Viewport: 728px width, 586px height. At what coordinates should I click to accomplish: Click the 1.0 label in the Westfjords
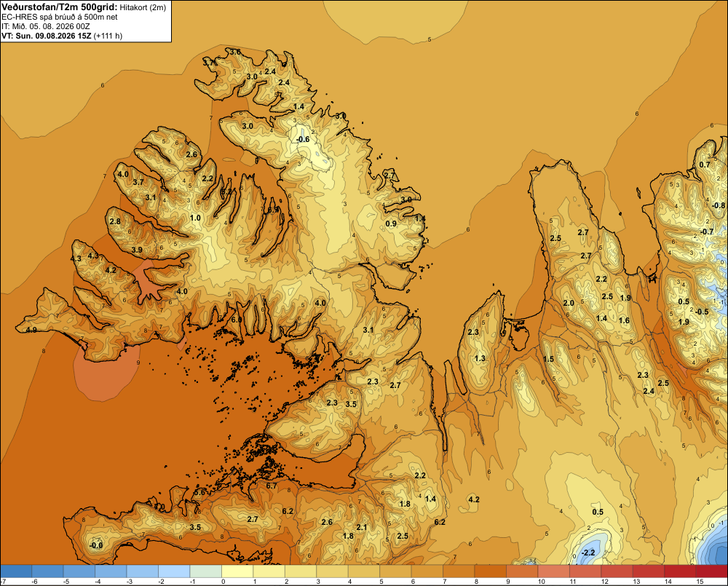point(195,218)
